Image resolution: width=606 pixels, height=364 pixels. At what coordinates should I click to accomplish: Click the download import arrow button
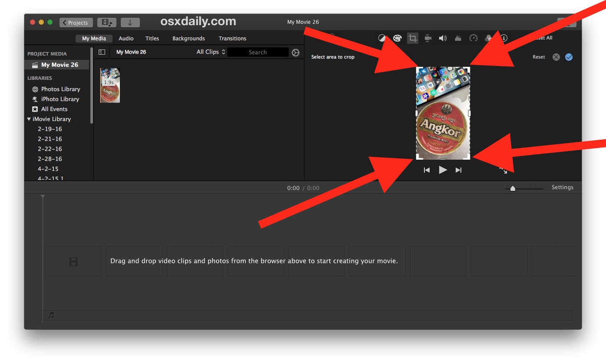click(130, 23)
